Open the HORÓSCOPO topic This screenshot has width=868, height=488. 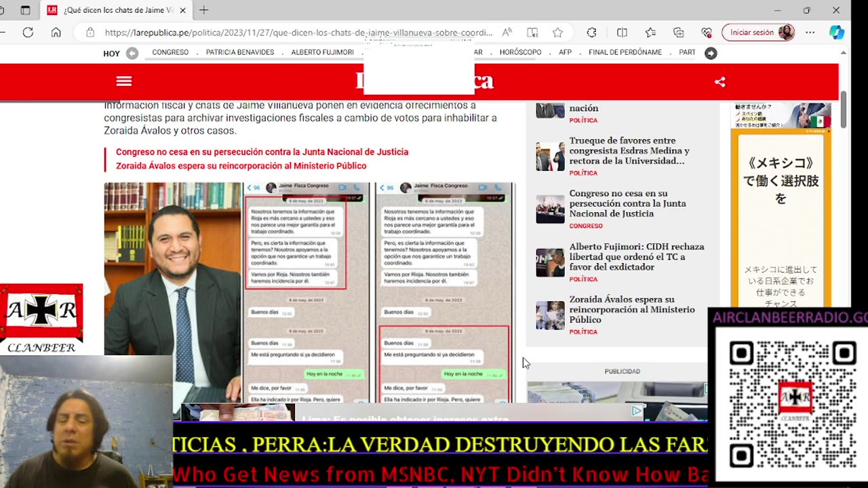click(520, 53)
